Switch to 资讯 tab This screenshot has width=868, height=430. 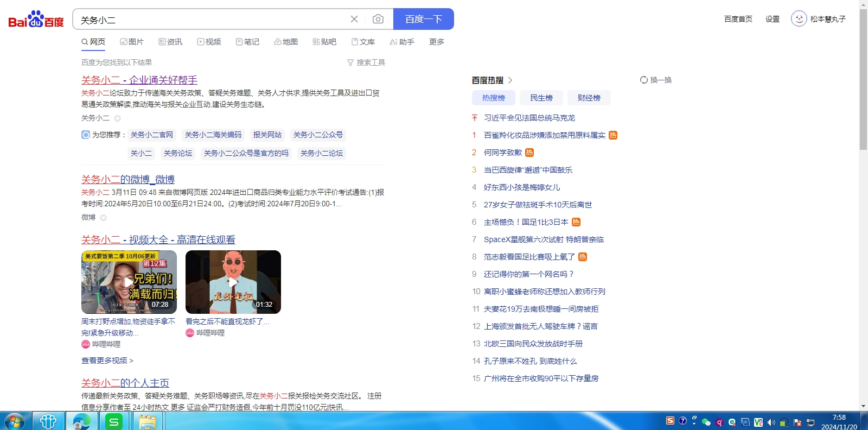point(170,42)
